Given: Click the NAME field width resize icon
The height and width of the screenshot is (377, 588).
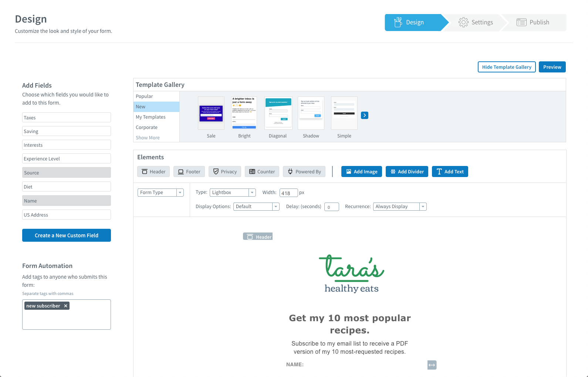Looking at the screenshot, I should [432, 365].
